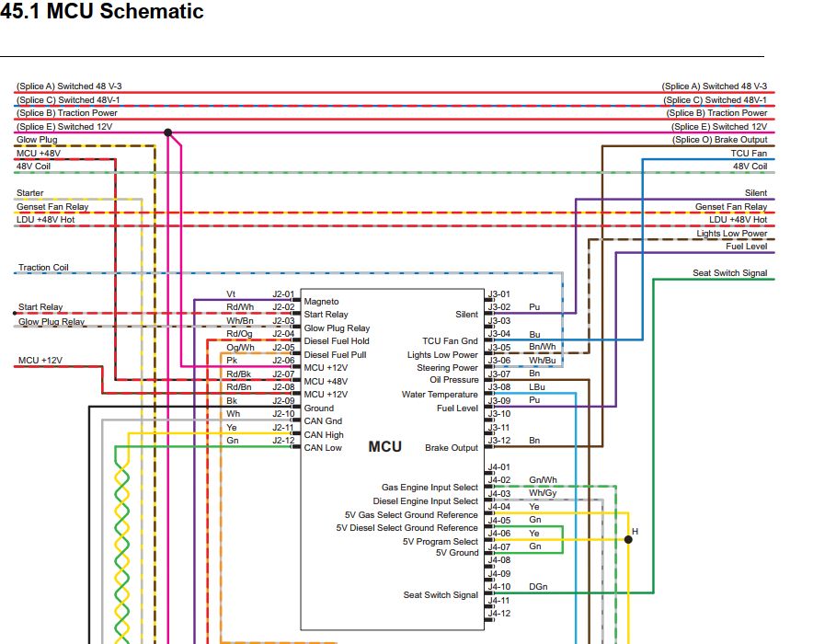This screenshot has height=644, width=836.
Task: Select the "Bn/Wh" wire color code
Action: point(543,346)
